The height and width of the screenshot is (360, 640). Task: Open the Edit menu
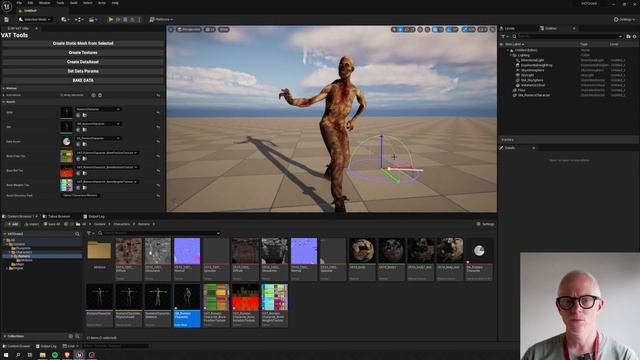(31, 3)
